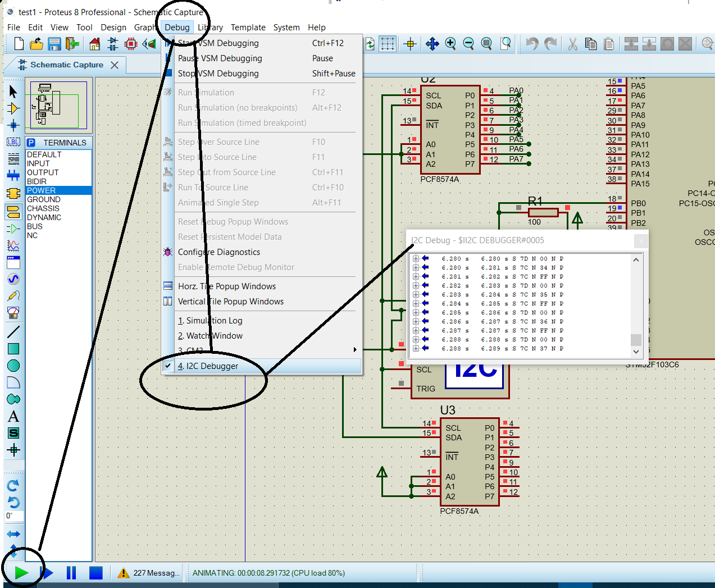Close project using the door icon
Screen dimensions: 715x588
coord(72,44)
